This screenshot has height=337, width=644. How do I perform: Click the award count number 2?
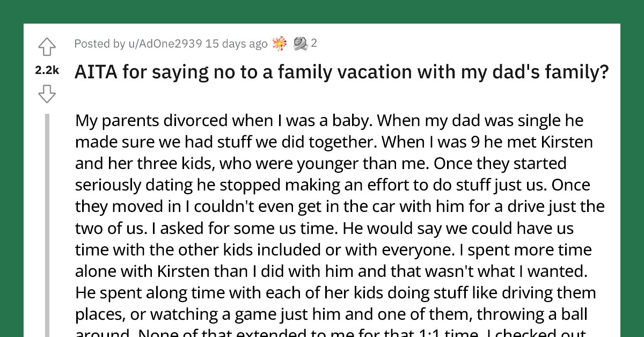pos(313,43)
